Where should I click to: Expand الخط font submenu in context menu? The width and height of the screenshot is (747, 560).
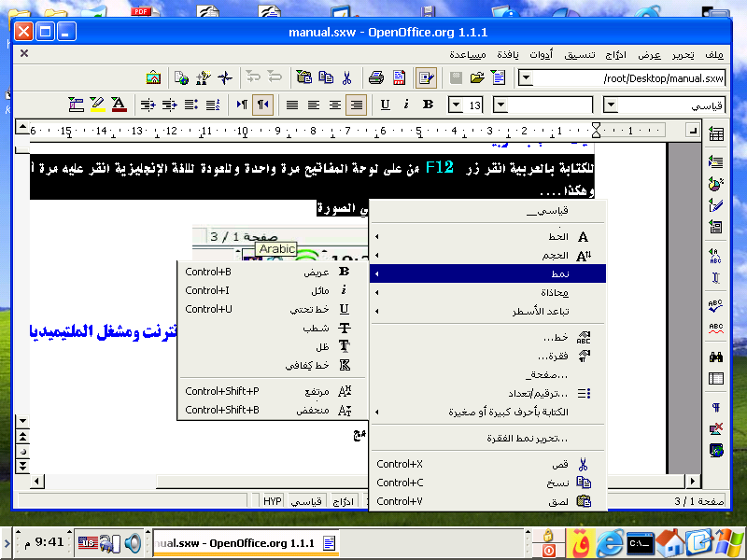click(x=487, y=237)
